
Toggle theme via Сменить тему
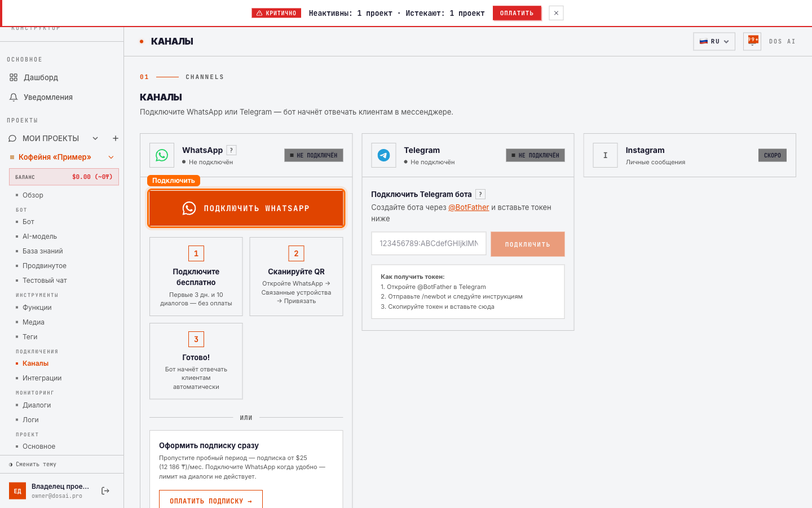pyautogui.click(x=33, y=465)
